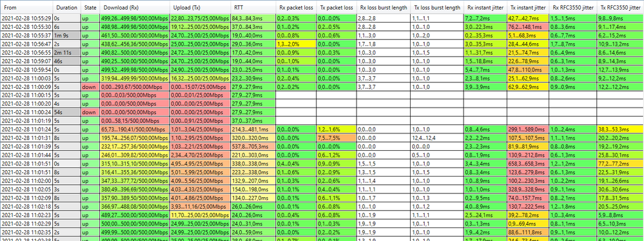Click 'down' state in the 11:00:09 row
Screen dimensions: 644x241
(x=90, y=87)
